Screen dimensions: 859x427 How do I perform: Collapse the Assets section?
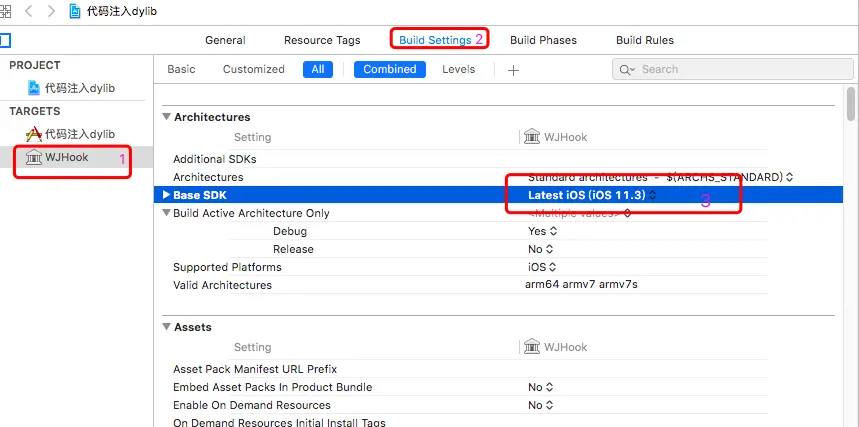167,327
